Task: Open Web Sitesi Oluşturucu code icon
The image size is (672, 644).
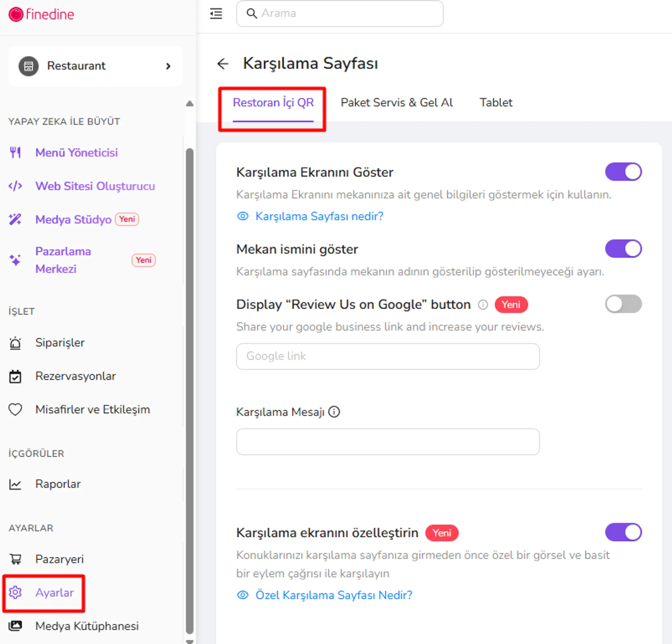Action: 15,186
